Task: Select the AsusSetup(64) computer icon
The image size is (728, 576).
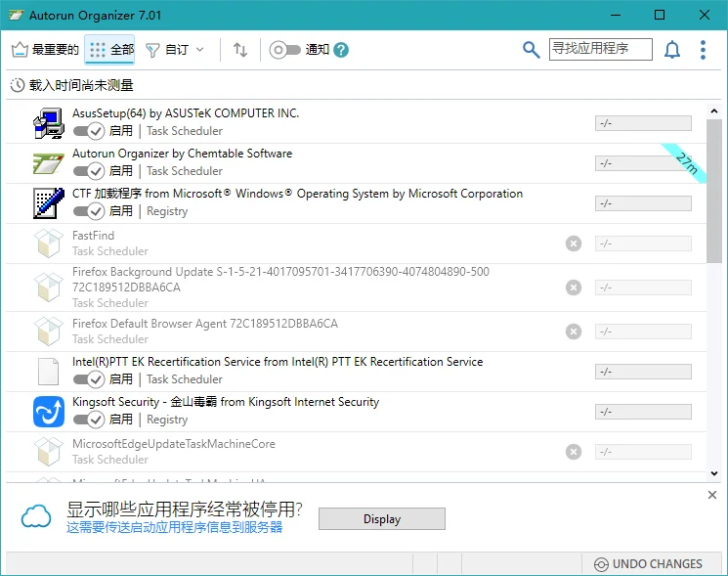Action: point(49,123)
